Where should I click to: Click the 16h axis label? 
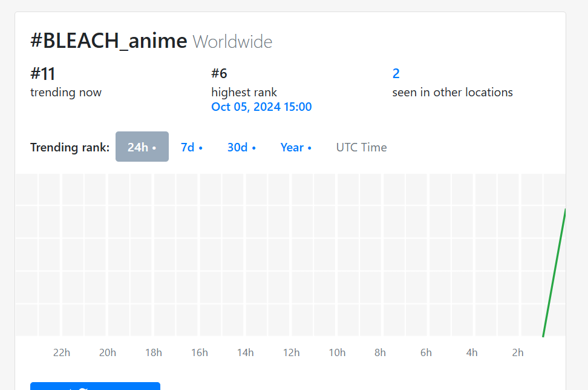click(200, 353)
